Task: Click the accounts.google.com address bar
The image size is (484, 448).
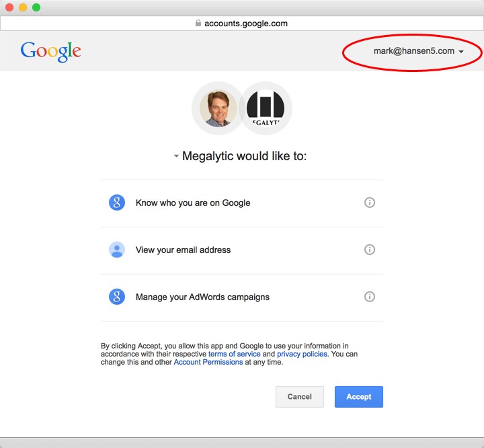Action: click(242, 24)
